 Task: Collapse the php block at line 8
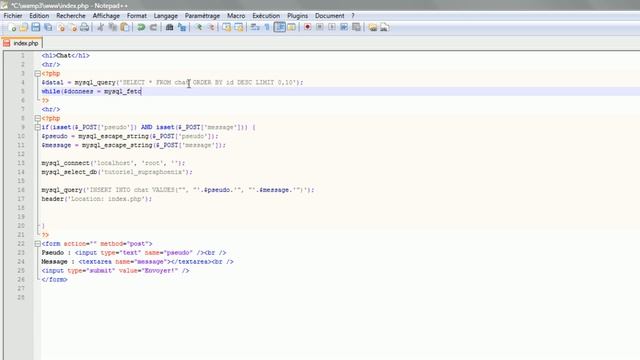38,118
